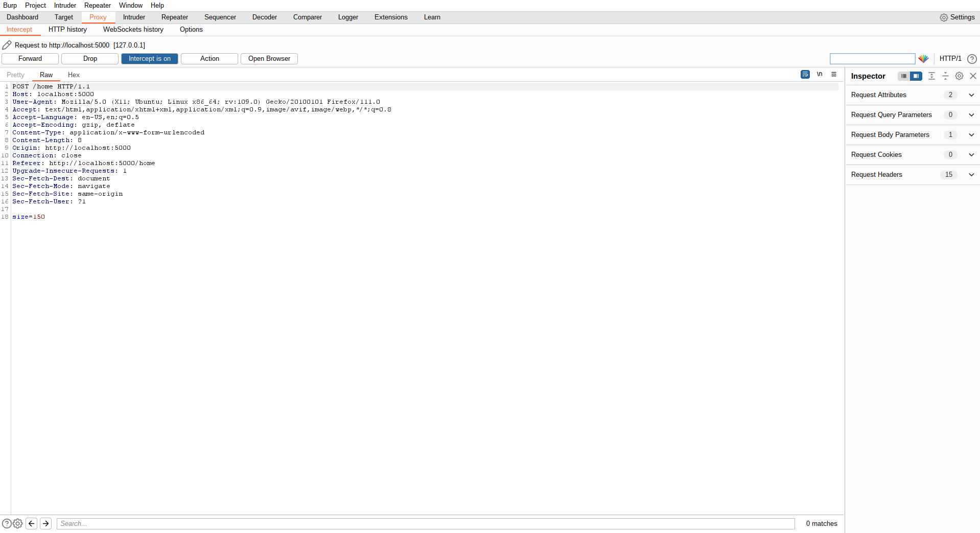
Task: Open the Action menu button
Action: click(x=209, y=59)
